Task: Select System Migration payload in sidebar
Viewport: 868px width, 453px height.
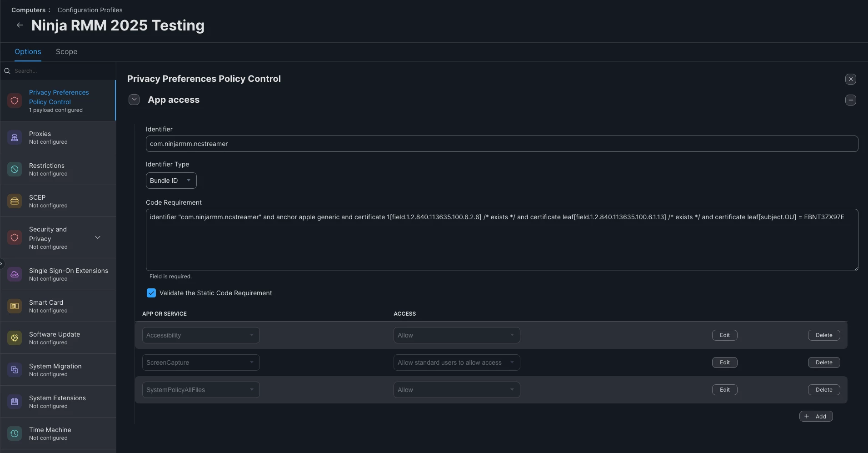Action: pyautogui.click(x=58, y=370)
